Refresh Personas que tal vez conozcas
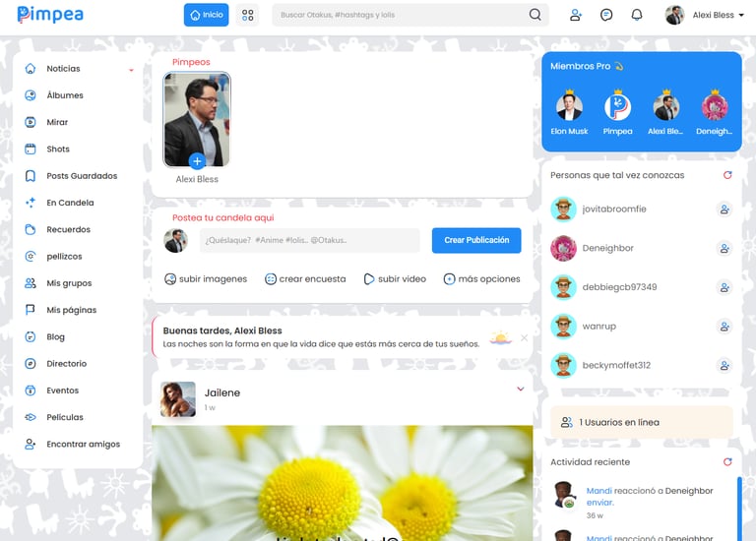 (x=727, y=175)
